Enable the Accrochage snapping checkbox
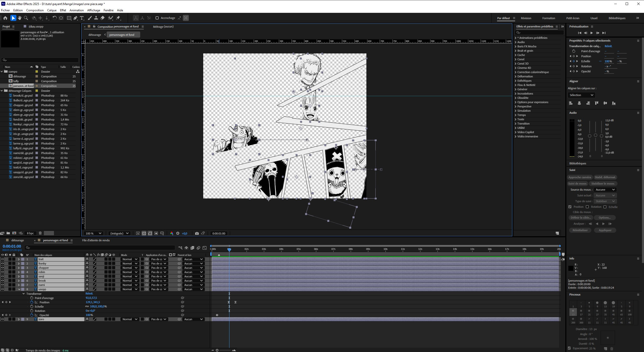 (x=157, y=18)
